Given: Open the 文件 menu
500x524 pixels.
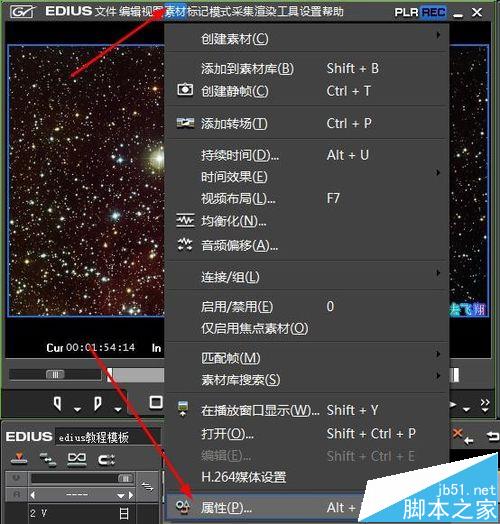Looking at the screenshot, I should [x=106, y=12].
